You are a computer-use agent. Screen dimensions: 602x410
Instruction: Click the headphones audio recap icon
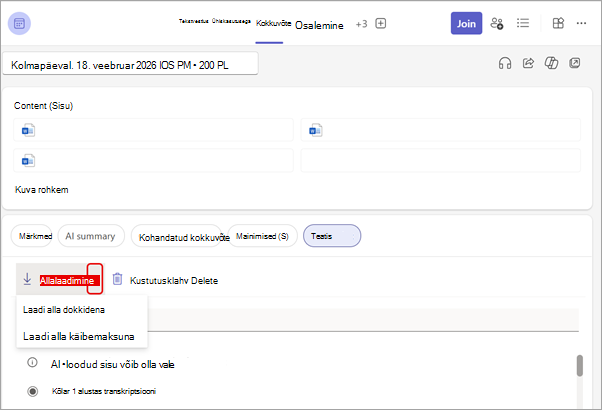[505, 63]
